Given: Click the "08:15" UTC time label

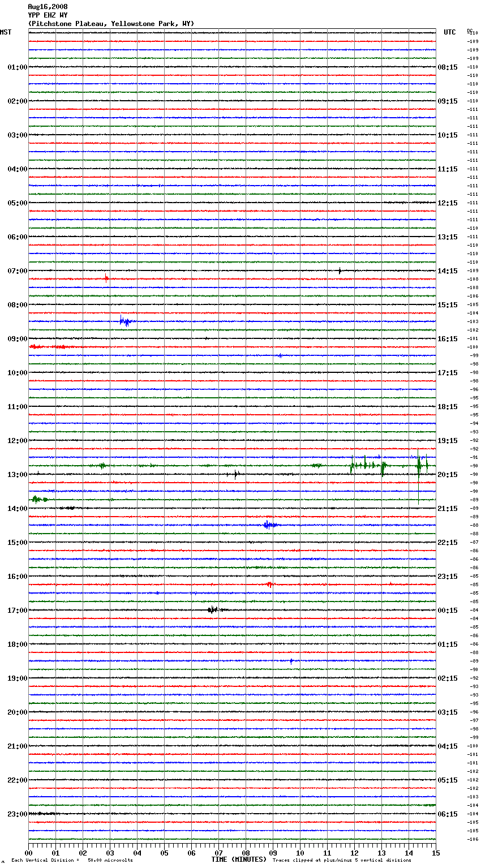Looking at the screenshot, I should click(448, 67).
